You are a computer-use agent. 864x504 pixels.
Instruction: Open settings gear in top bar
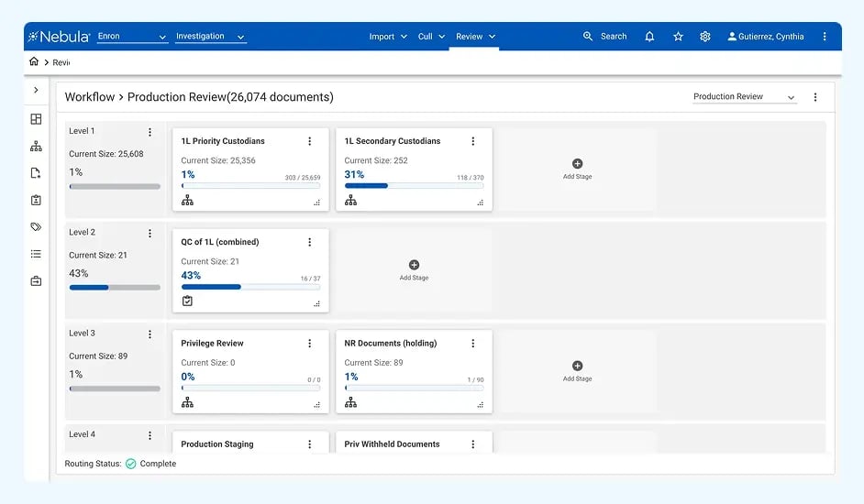pos(705,37)
